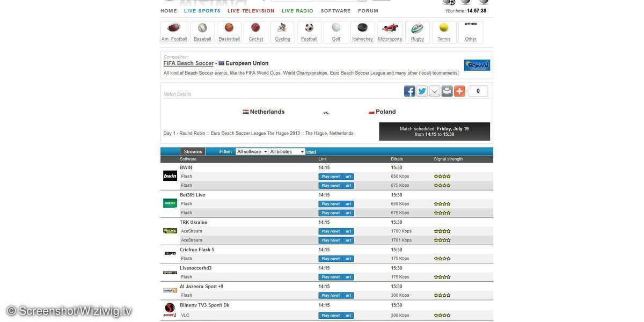The height and width of the screenshot is (322, 644).
Task: Open the Motorsports race car icon
Action: (390, 28)
